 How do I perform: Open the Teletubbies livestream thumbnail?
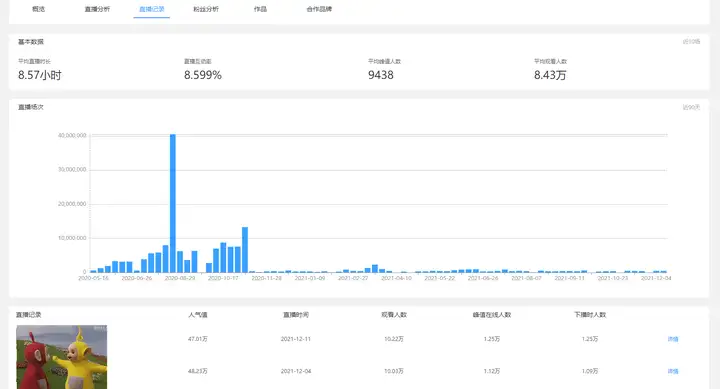[x=62, y=357]
